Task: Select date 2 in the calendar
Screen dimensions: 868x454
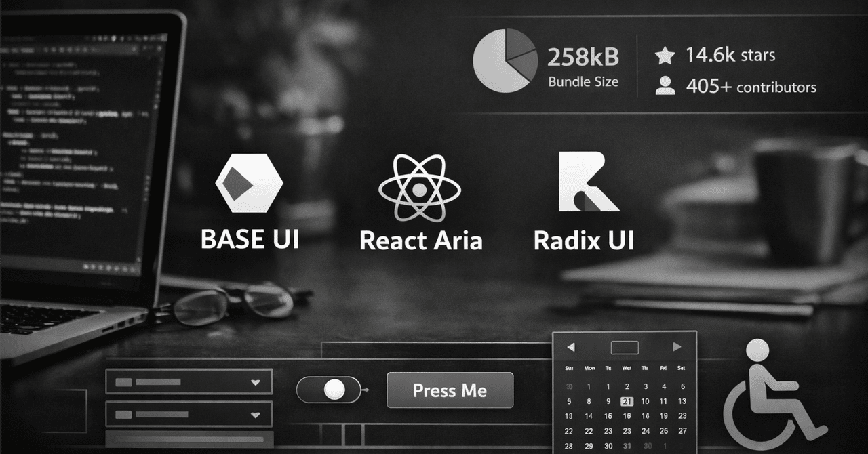Action: click(627, 386)
